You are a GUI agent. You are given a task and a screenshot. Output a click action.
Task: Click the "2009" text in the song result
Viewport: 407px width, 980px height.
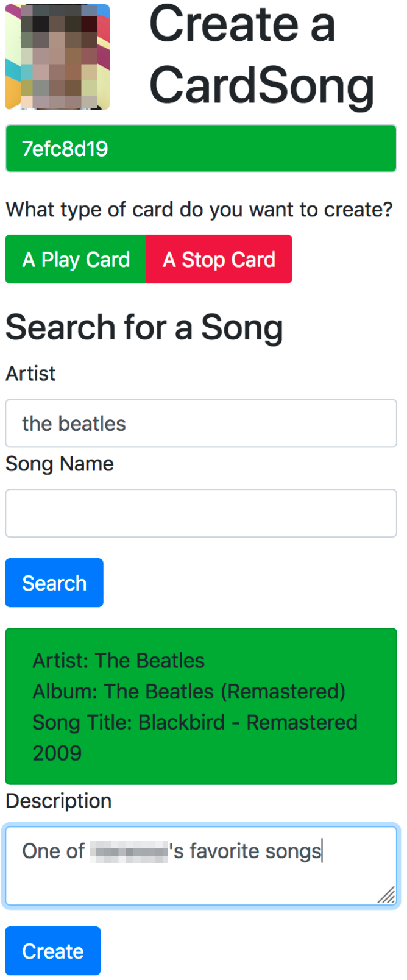pyautogui.click(x=57, y=753)
